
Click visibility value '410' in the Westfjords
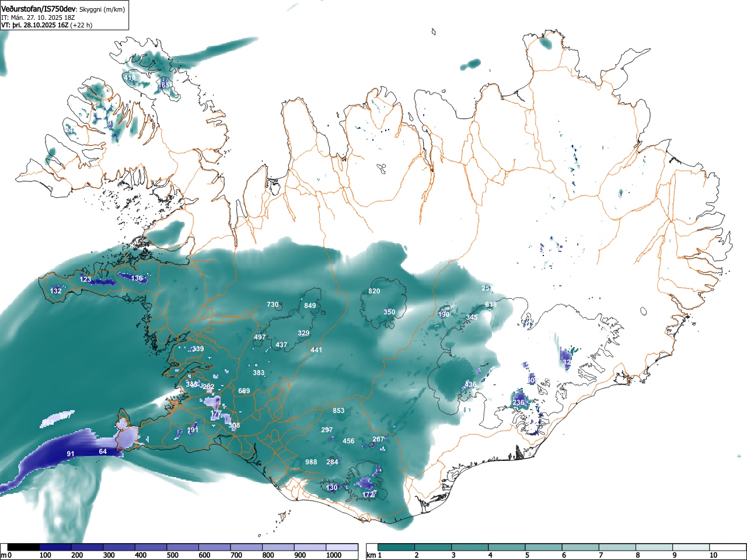pos(130,78)
